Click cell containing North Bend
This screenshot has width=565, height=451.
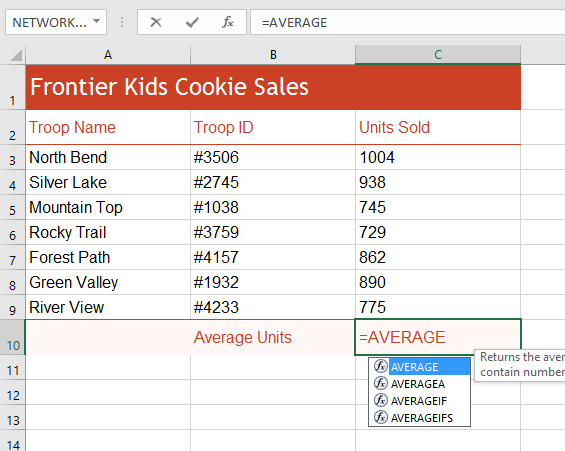point(108,157)
